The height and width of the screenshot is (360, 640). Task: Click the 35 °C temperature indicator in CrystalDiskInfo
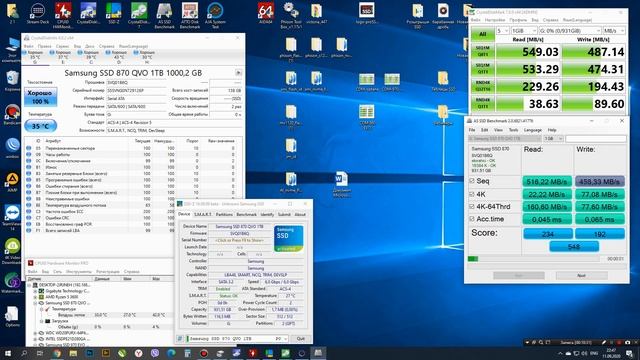coord(40,126)
